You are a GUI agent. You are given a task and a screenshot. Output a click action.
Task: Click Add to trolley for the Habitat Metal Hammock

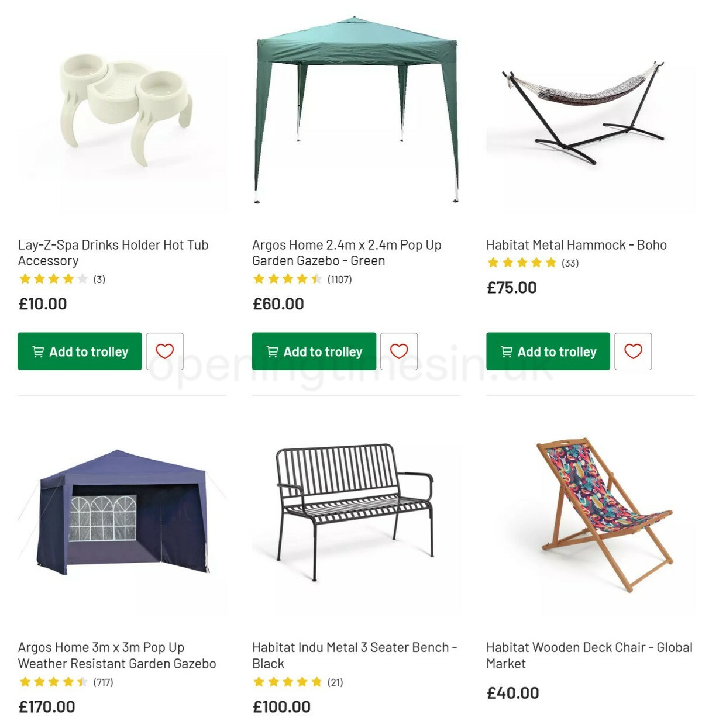549,351
